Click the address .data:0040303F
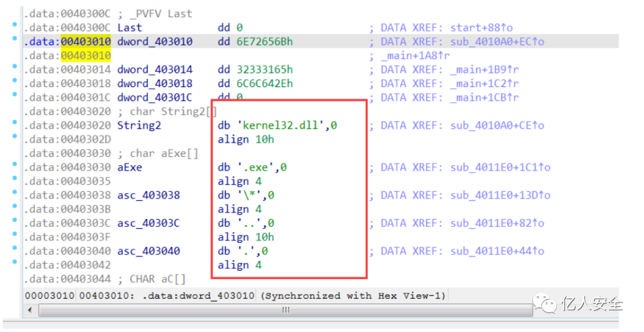644x332 pixels. tap(67, 237)
